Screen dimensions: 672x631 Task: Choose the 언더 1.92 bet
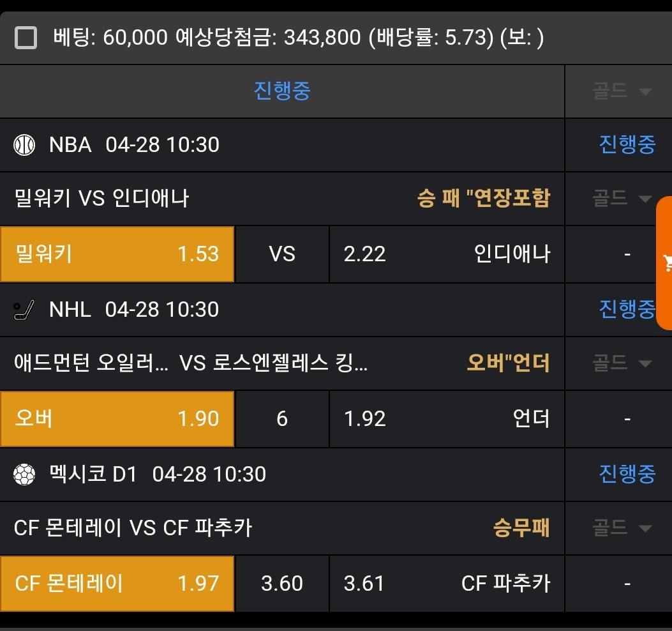[447, 419]
